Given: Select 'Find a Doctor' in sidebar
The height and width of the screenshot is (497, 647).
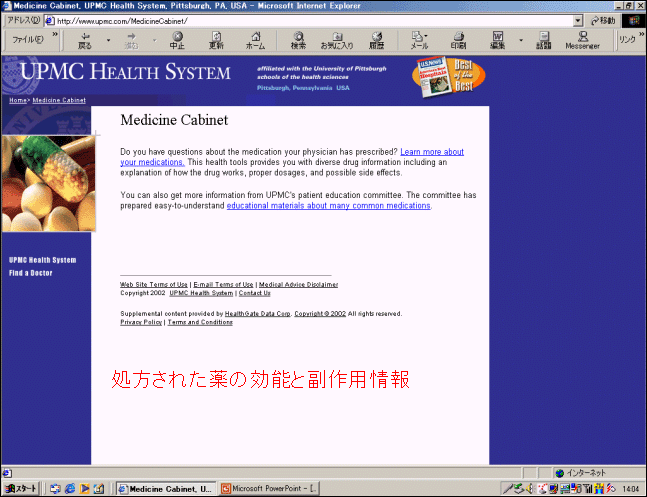Looking at the screenshot, I should click(x=31, y=273).
